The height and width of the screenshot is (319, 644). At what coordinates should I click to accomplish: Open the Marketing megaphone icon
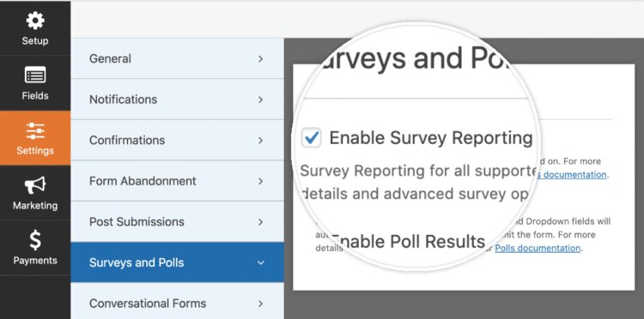(x=35, y=185)
